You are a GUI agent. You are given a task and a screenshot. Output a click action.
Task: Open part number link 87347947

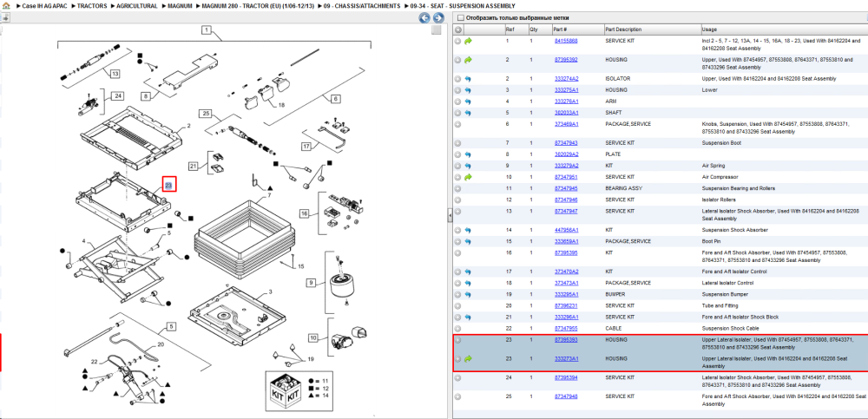point(566,212)
